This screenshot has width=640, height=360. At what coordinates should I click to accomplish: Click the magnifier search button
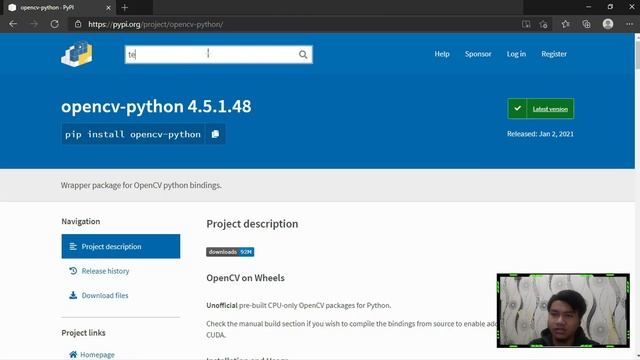303,54
